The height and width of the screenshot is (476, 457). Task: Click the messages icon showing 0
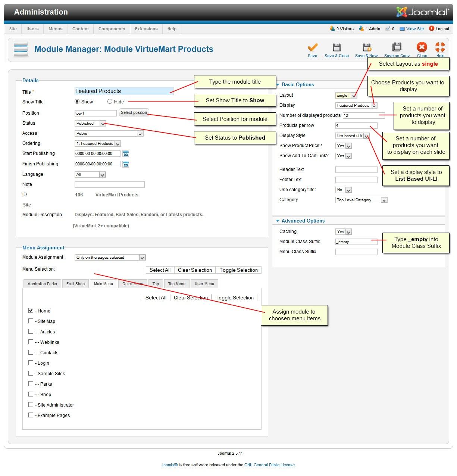(388, 29)
